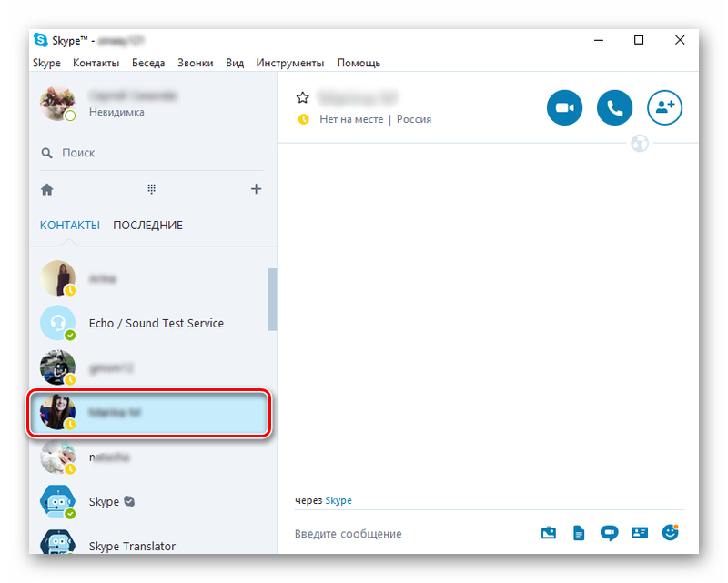Click the send file document icon
Screen dimensions: 728x583
[x=579, y=533]
